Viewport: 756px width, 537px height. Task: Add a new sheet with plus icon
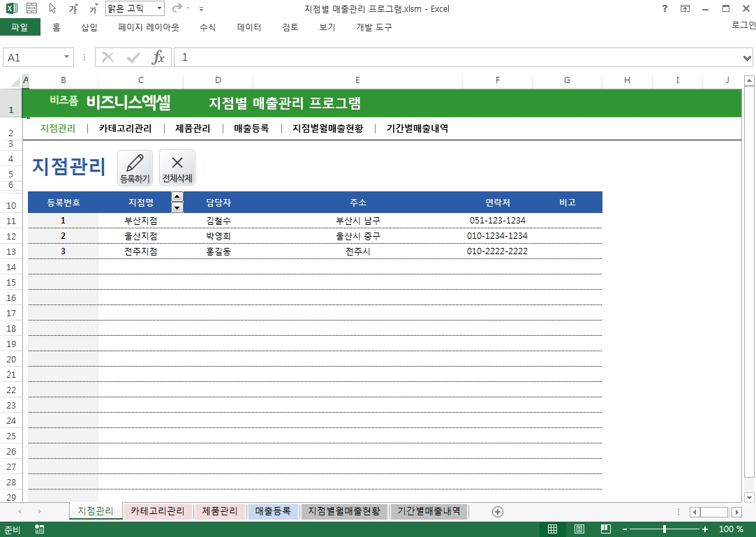[x=498, y=512]
